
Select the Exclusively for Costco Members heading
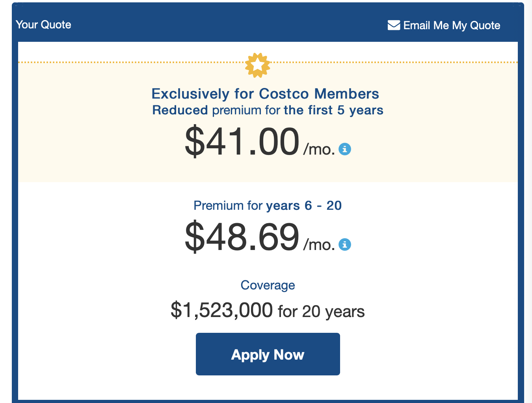pos(265,94)
